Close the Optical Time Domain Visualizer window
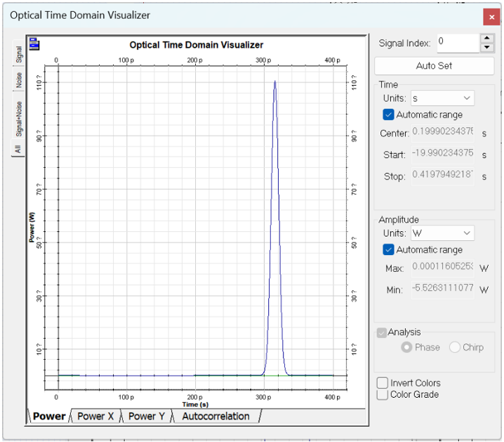The width and height of the screenshot is (504, 442). pos(491,16)
